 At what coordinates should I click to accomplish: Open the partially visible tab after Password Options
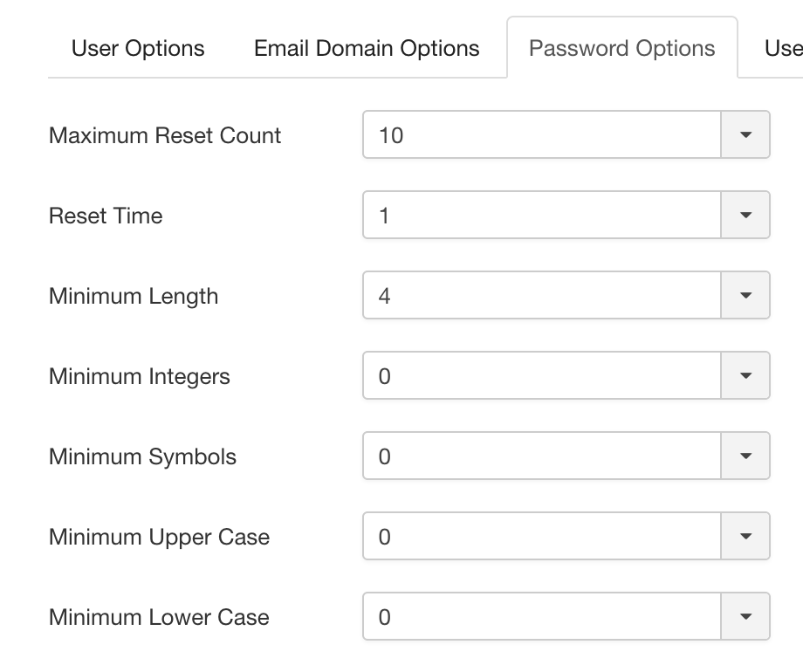(783, 48)
